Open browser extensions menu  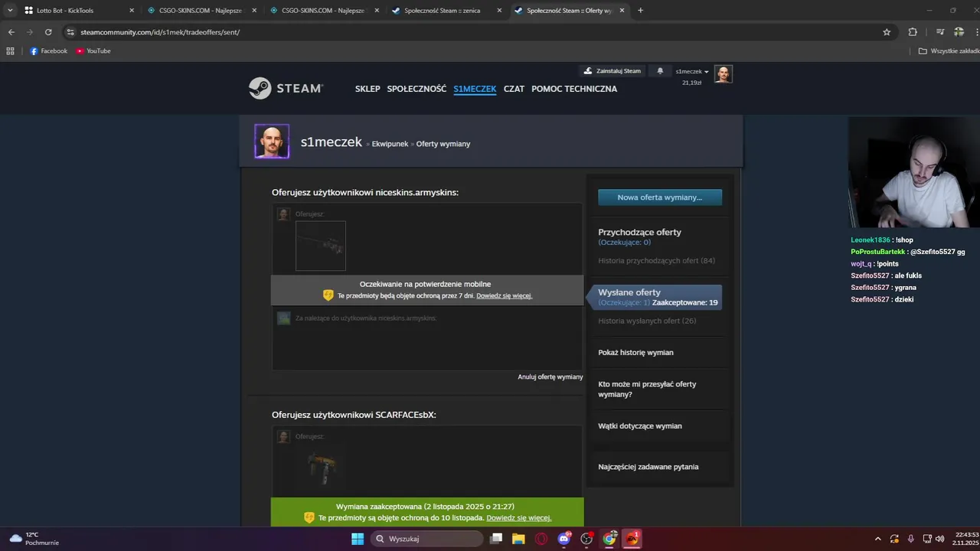tap(913, 32)
